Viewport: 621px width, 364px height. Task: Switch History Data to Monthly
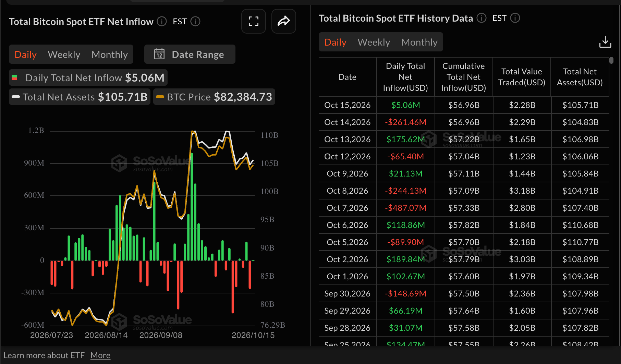[x=419, y=42]
